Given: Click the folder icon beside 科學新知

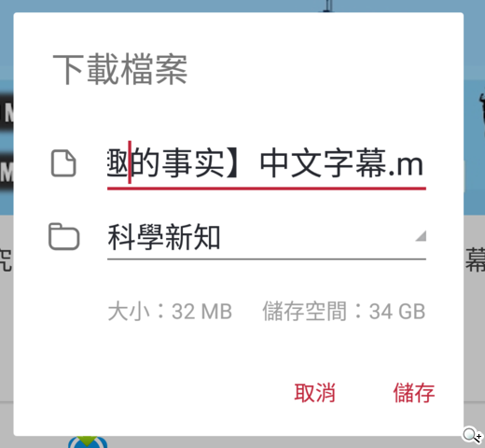Looking at the screenshot, I should [64, 236].
